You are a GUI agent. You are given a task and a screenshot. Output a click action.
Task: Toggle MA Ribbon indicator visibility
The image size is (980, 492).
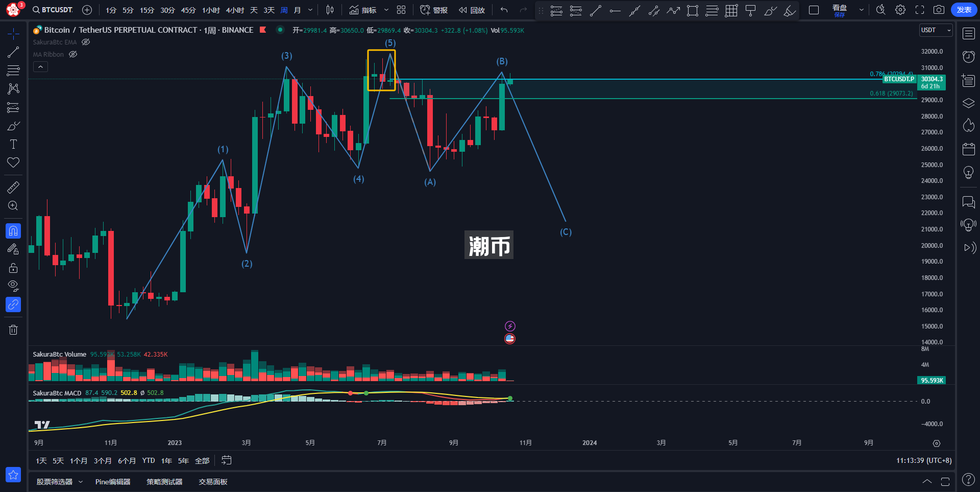pyautogui.click(x=73, y=54)
